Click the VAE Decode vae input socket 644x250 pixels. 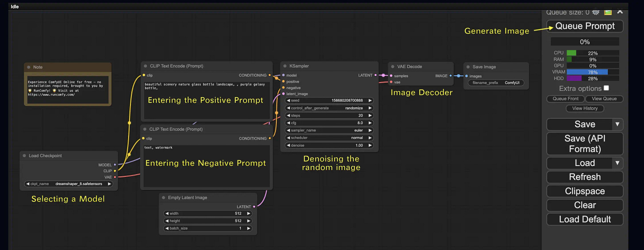[x=391, y=82]
